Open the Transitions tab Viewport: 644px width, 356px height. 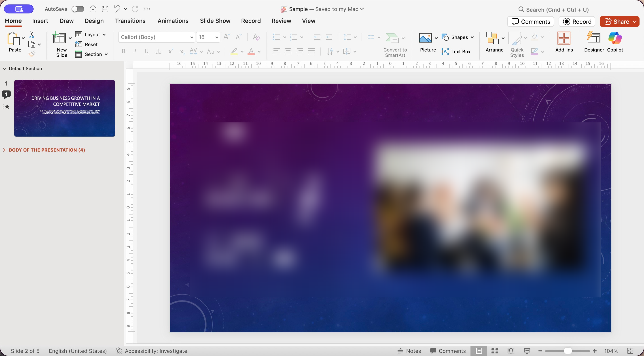pyautogui.click(x=130, y=21)
